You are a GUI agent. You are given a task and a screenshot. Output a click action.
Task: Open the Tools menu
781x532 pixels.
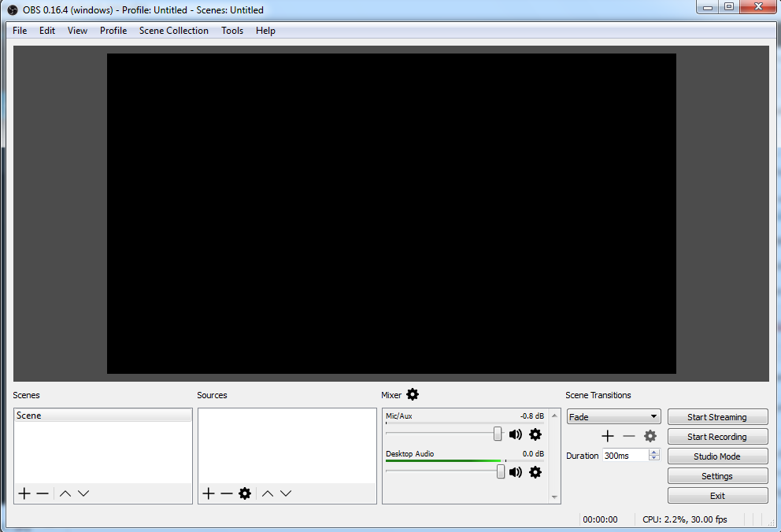click(x=232, y=31)
